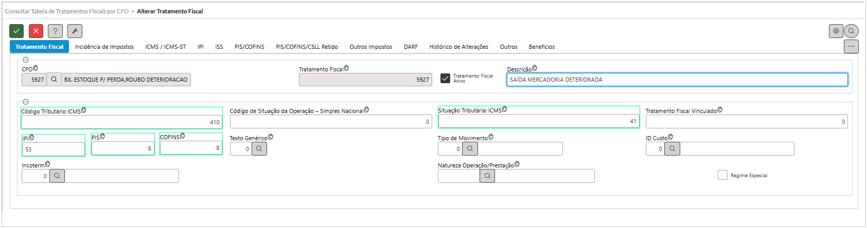
Task: Click the copy icon beside Natureza Operação/Prestação
Action: point(517,164)
